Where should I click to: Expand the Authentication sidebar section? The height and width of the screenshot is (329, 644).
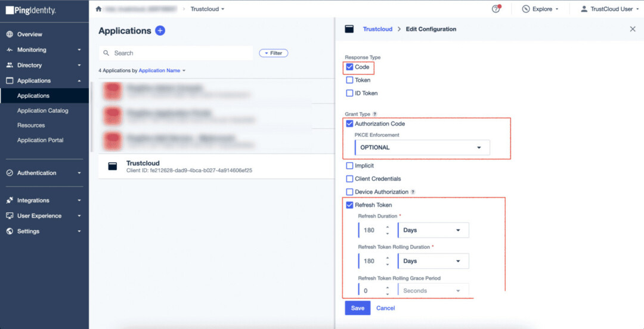tap(79, 173)
